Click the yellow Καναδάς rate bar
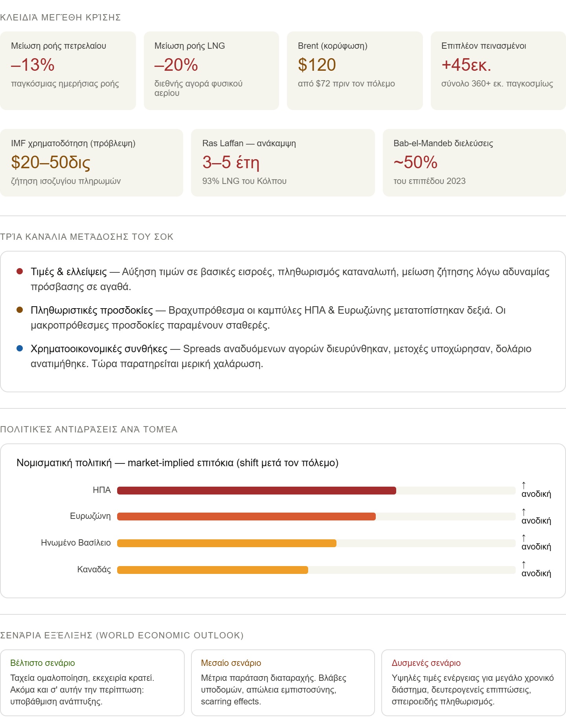Image resolution: width=566 pixels, height=728 pixels. click(x=212, y=570)
